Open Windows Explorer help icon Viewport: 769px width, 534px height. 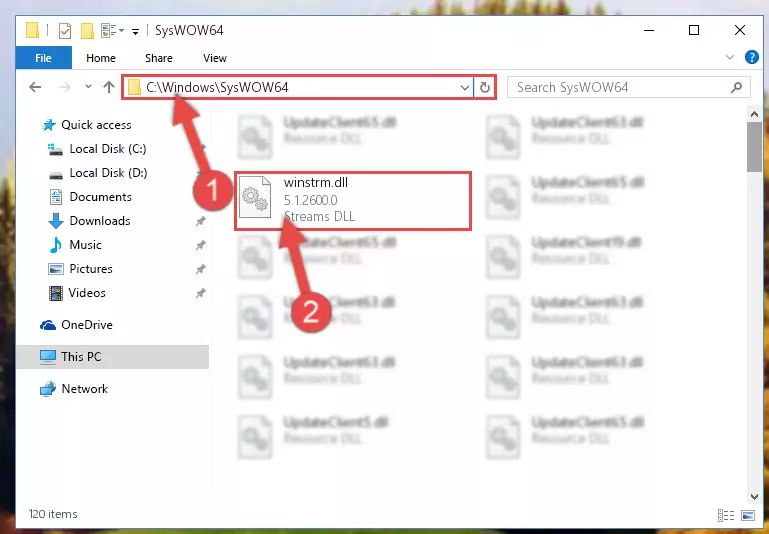coord(751,57)
